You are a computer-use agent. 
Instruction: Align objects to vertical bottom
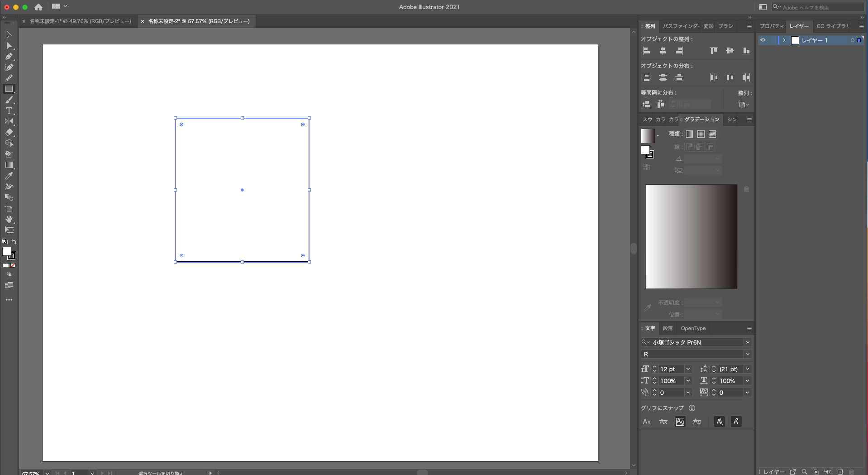(x=746, y=51)
